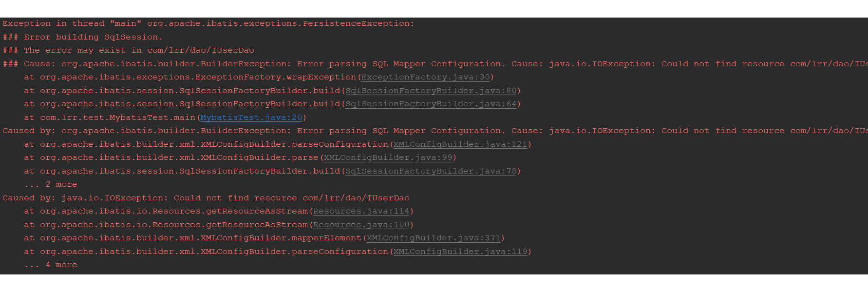Image resolution: width=868 pixels, height=292 pixels.
Task: Open the Resources.java:100 link
Action: [361, 225]
